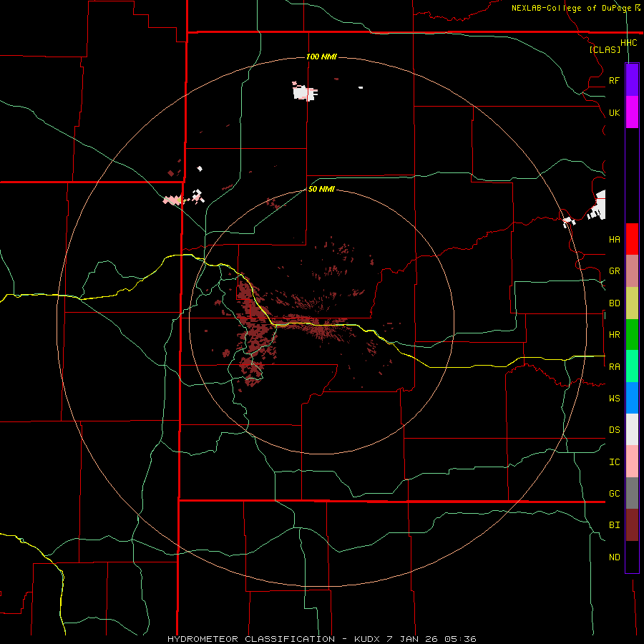
Task: Click the HHC product label
Action: tap(629, 43)
